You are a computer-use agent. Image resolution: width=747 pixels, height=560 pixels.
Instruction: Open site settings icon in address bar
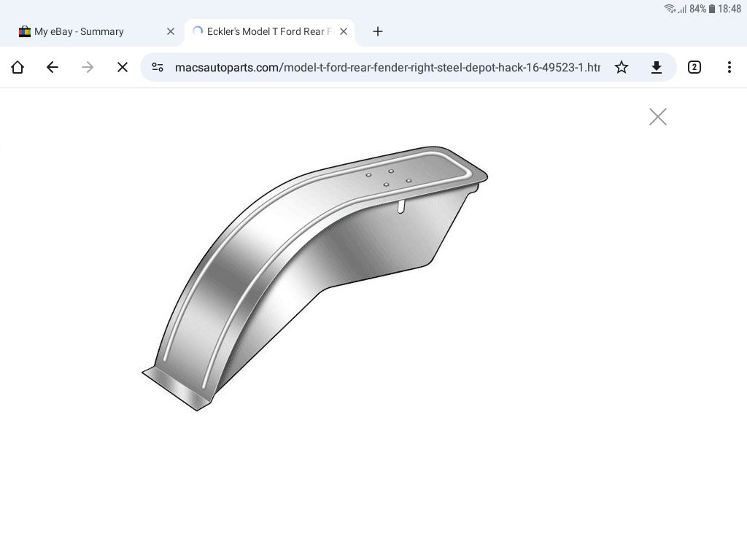158,67
